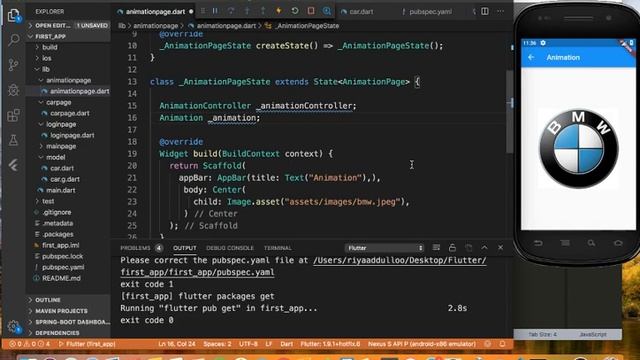This screenshot has height=360, width=640.
Task: Split the editor to the right
Action: [484, 11]
